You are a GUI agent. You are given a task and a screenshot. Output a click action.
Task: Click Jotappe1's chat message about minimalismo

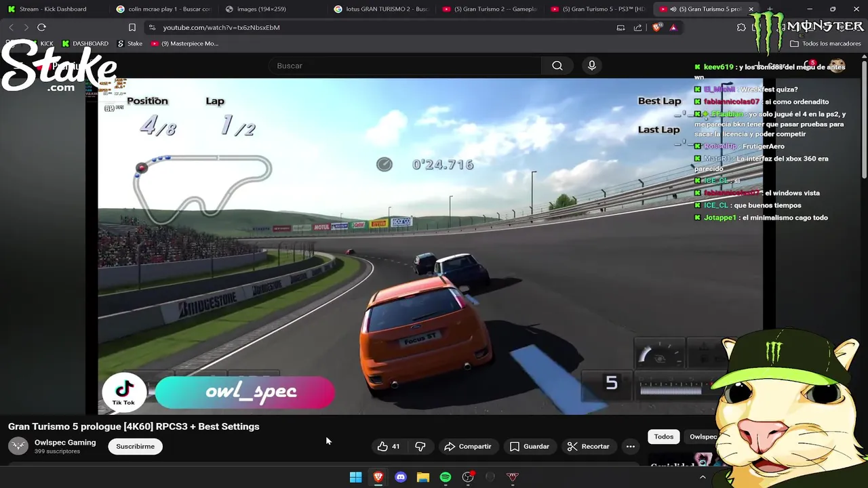[761, 218]
